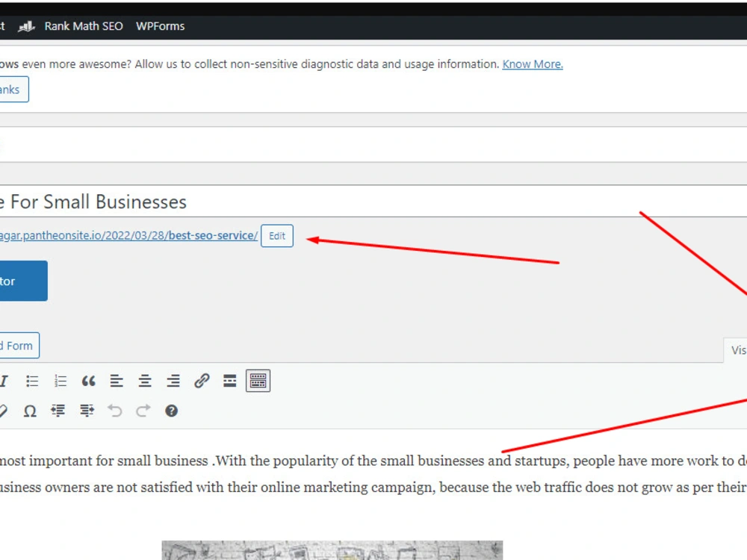Open keyboard shortcuts help icon
This screenshot has width=747, height=560.
click(x=172, y=411)
